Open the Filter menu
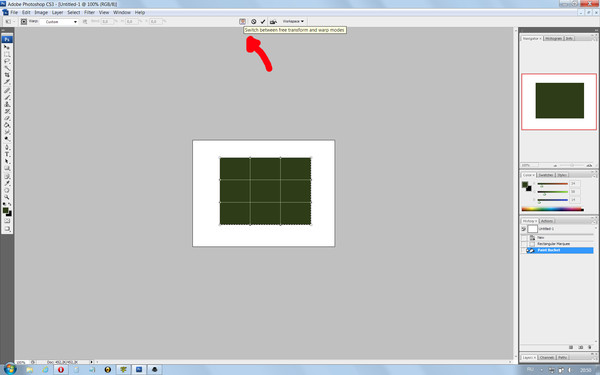Viewport: 600px width, 375px height. (89, 12)
